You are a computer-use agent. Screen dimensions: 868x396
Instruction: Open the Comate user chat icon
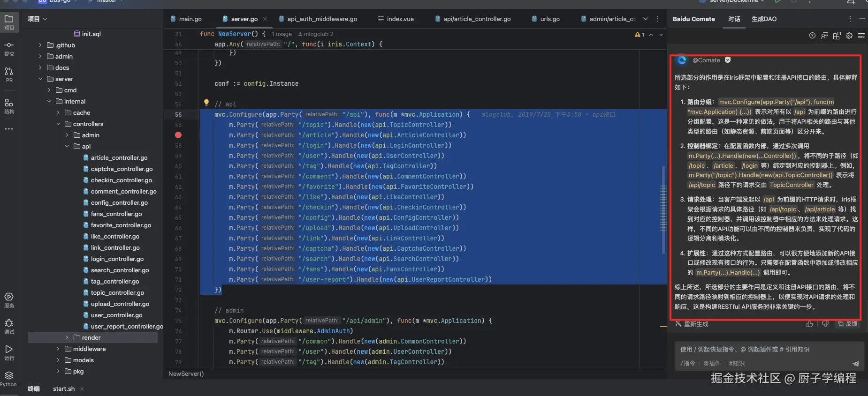pyautogui.click(x=824, y=36)
